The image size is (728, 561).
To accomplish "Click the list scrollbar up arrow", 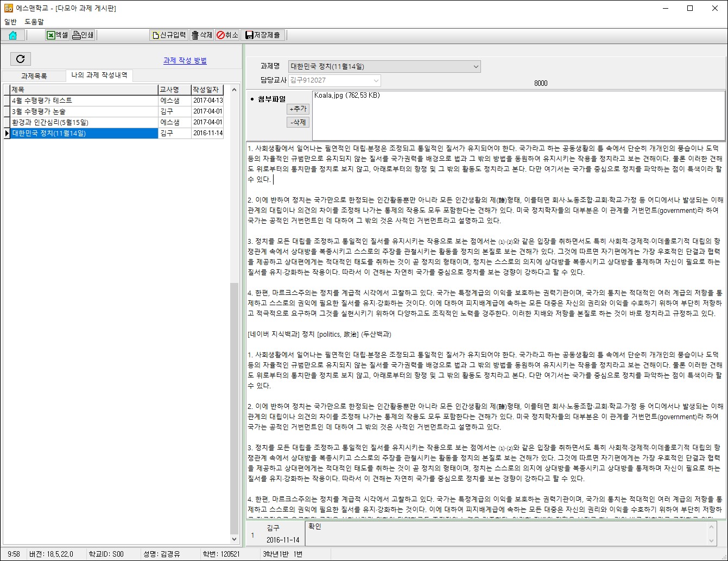I will click(235, 89).
